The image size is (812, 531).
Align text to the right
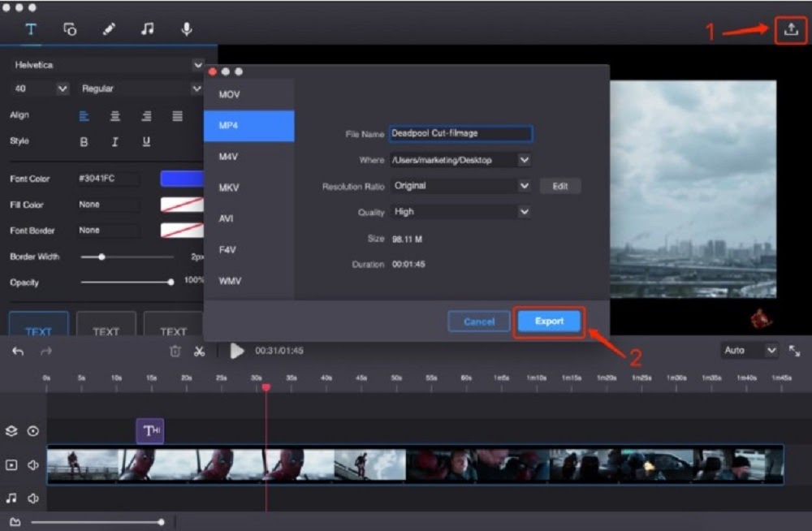click(146, 115)
